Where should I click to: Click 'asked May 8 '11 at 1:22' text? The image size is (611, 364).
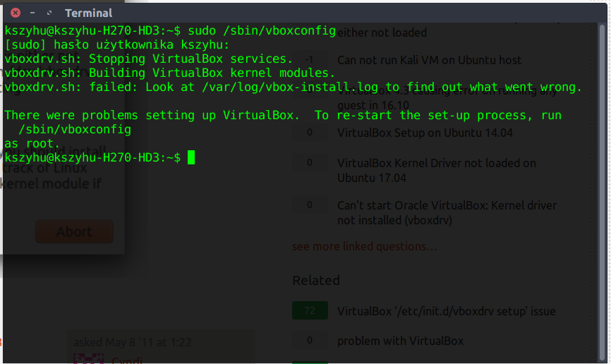[x=133, y=342]
